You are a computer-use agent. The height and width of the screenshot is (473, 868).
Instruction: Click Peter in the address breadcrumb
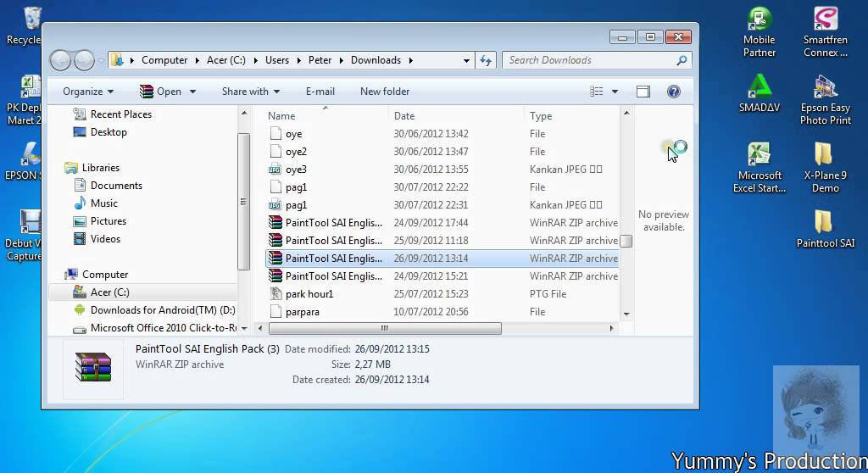tap(320, 60)
